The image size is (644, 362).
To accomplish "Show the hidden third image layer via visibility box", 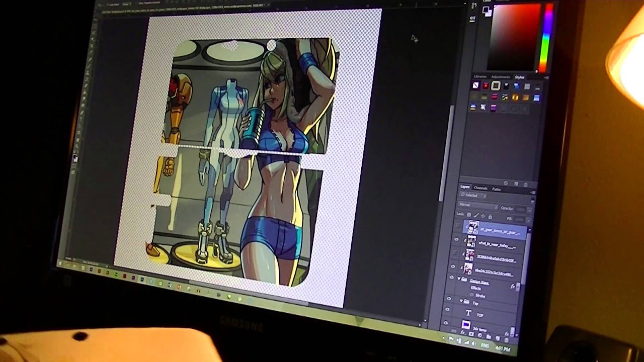I will click(454, 253).
